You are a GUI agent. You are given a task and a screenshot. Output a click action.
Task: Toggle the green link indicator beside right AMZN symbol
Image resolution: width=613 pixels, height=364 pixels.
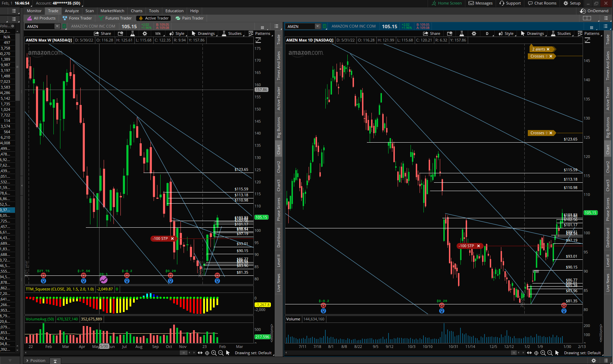tap(325, 26)
